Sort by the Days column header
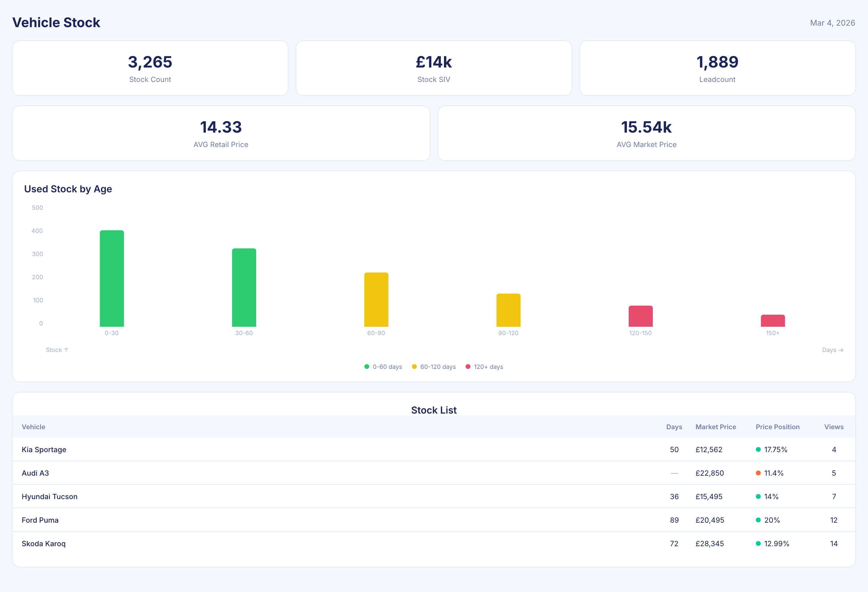Image resolution: width=868 pixels, height=592 pixels. coord(674,427)
